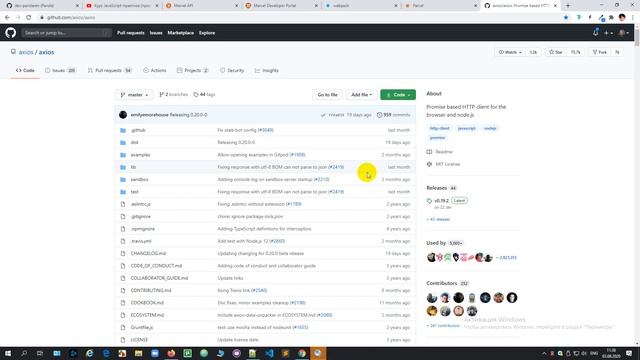The height and width of the screenshot is (360, 640).
Task: Open the .eslintrc.js file
Action: 141,204
